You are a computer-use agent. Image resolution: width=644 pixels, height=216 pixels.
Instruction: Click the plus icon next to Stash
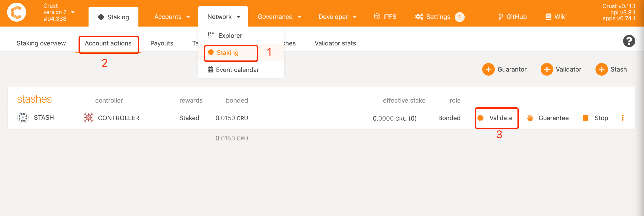pyautogui.click(x=602, y=69)
